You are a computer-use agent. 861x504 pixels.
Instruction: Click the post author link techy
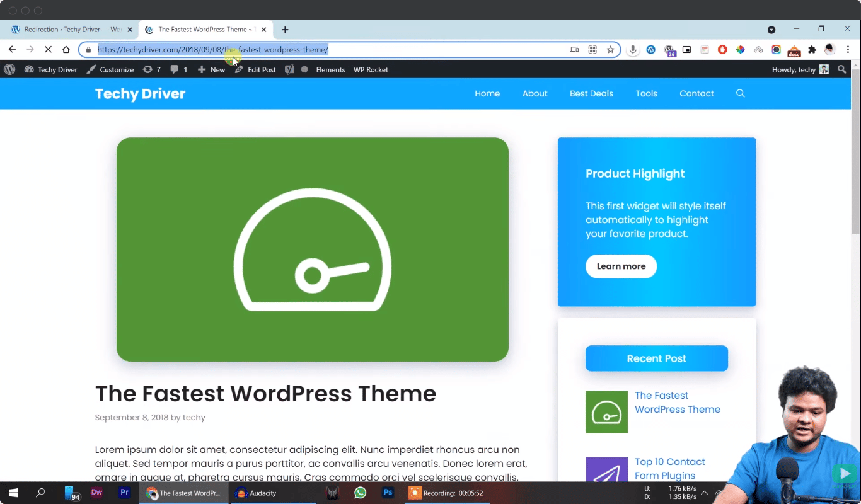pyautogui.click(x=194, y=417)
